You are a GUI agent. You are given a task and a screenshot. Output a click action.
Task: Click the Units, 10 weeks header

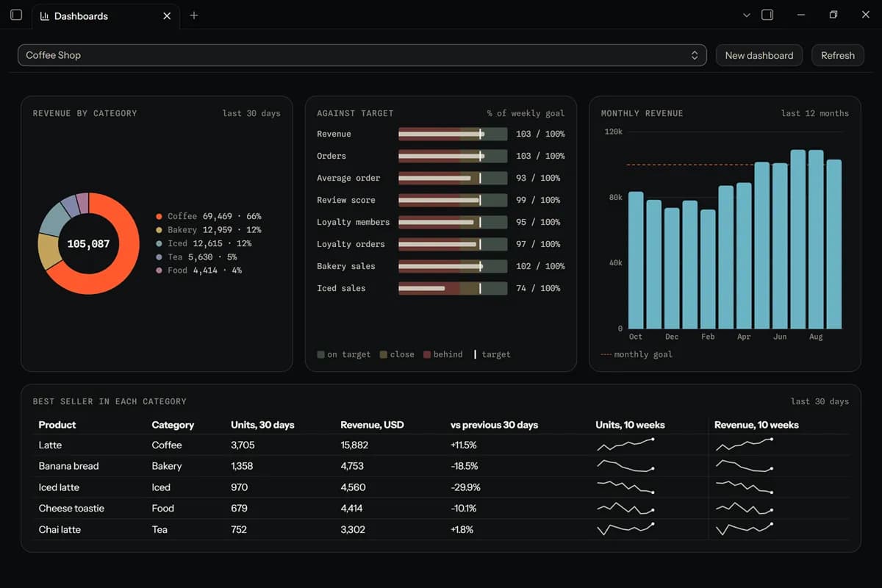[x=630, y=425]
